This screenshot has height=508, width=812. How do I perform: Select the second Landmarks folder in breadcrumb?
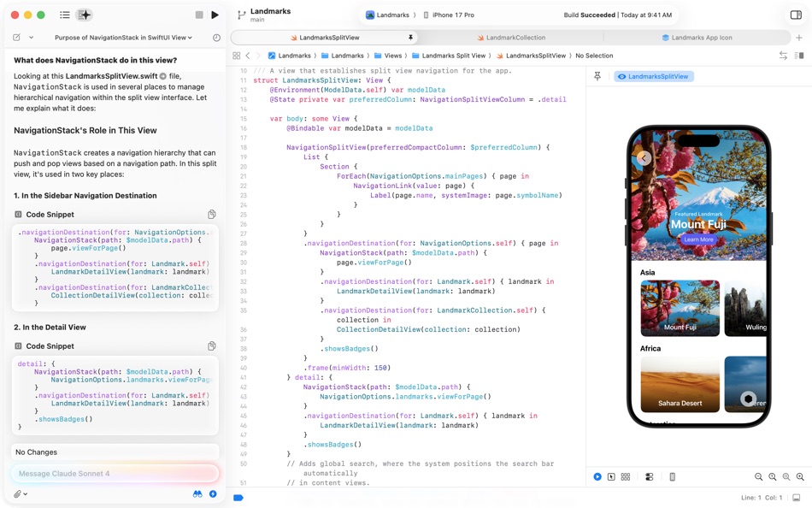pos(342,56)
